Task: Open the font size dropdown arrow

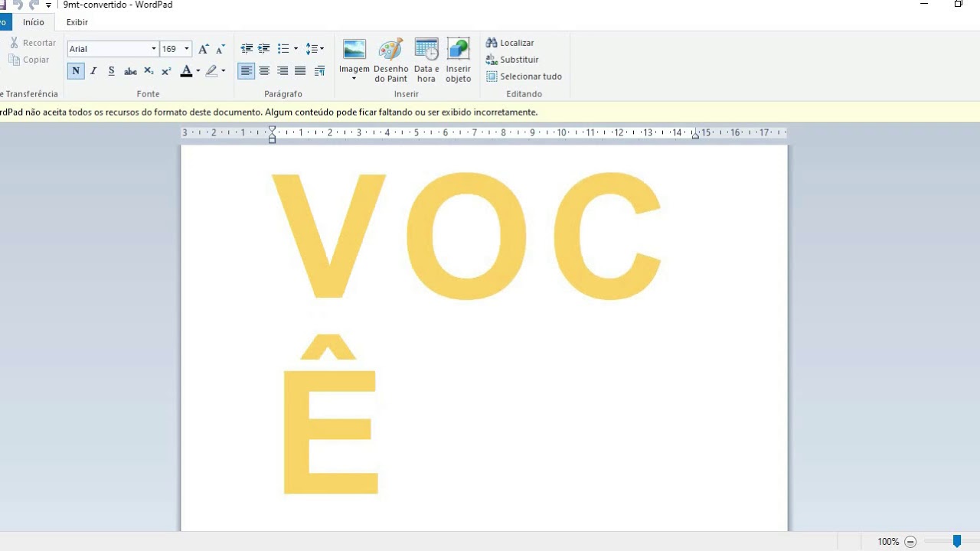Action: [187, 49]
